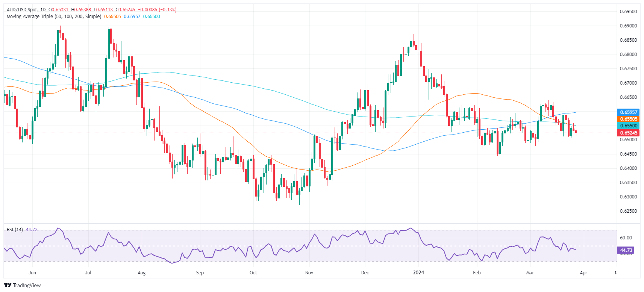Select the AUD/USD Spot 1D chart title
Viewport: 644px width, 292px height.
click(26, 10)
